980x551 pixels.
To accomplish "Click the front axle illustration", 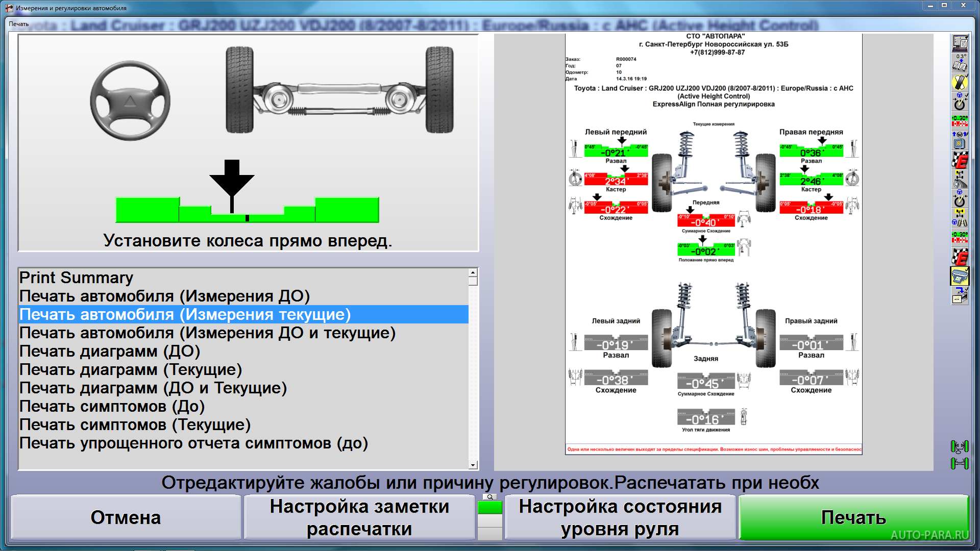I will (339, 89).
